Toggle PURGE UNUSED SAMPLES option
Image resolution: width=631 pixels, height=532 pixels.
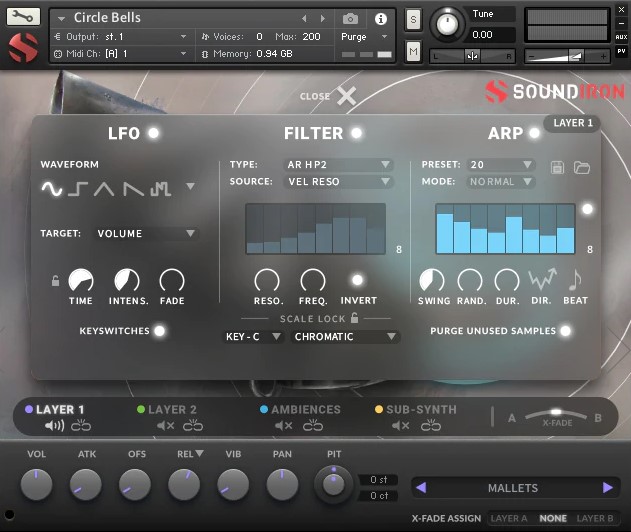click(x=566, y=331)
